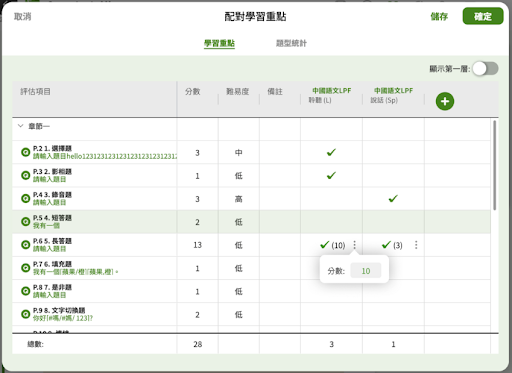This screenshot has width=512, height=373.
Task: Check 聆聽 (L) cell for P.5 短答題
Action: [x=331, y=222]
